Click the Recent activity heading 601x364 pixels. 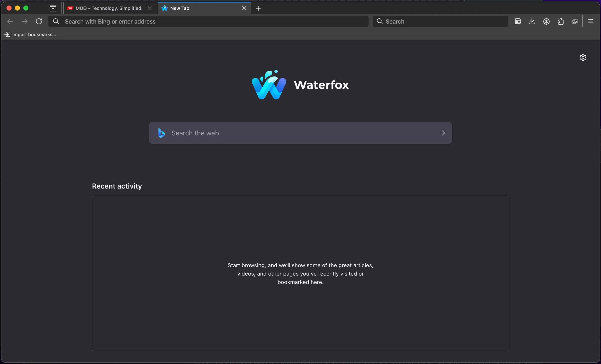pos(117,186)
